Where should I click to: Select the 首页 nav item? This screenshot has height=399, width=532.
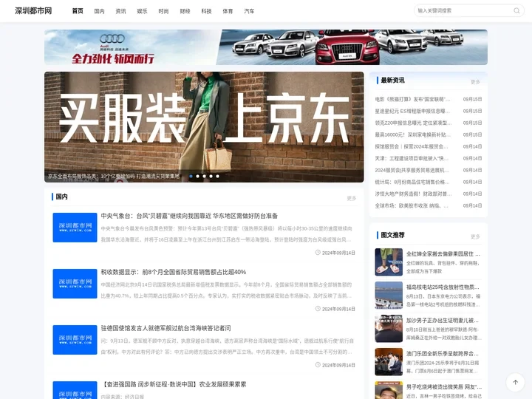pyautogui.click(x=78, y=11)
